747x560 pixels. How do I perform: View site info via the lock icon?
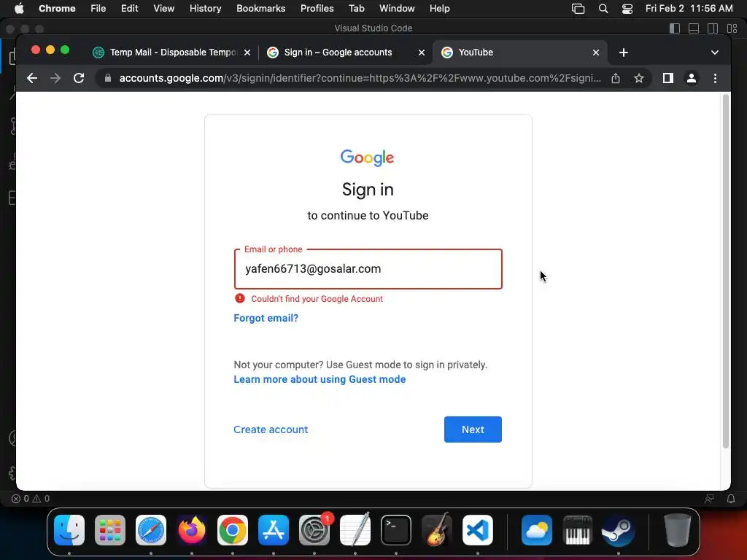click(x=108, y=78)
